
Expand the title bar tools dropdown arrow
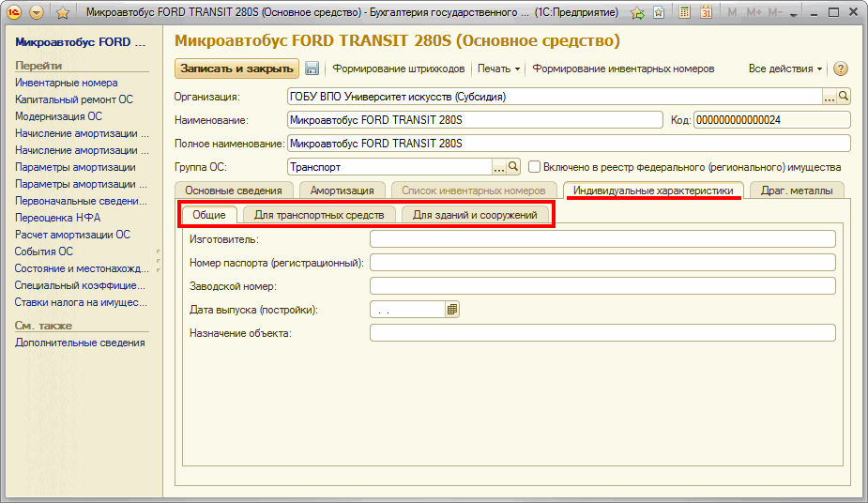[x=794, y=14]
